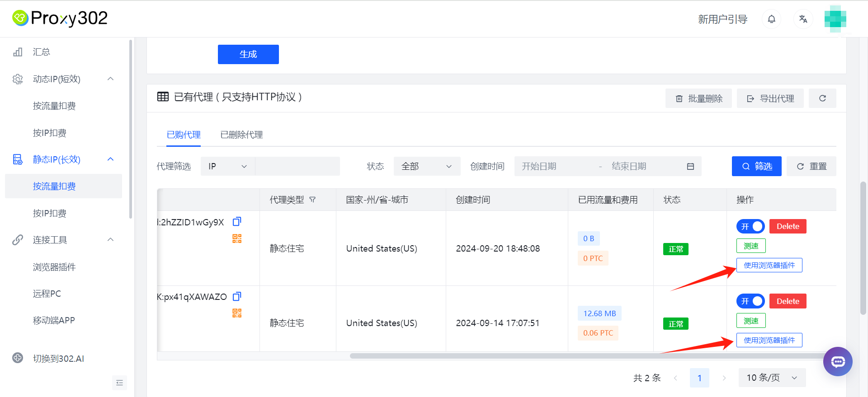Viewport: 868px width, 397px height.
Task: Click the horizontal table scrollbar
Action: pos(588,356)
